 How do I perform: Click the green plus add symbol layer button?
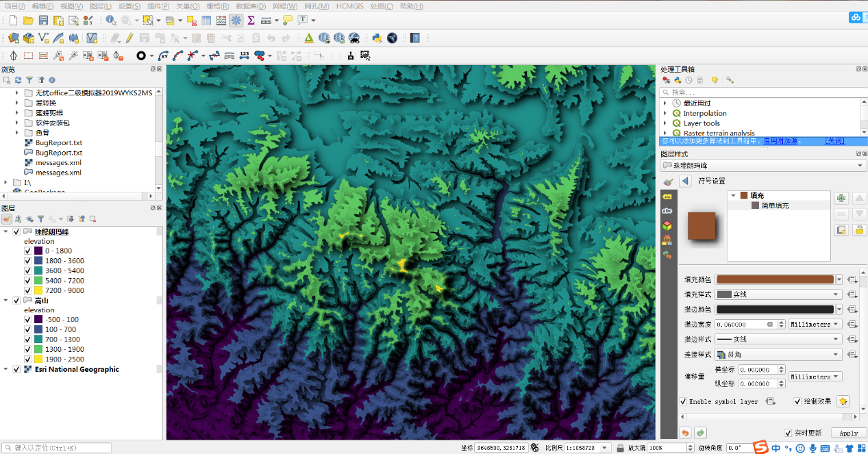(x=841, y=198)
